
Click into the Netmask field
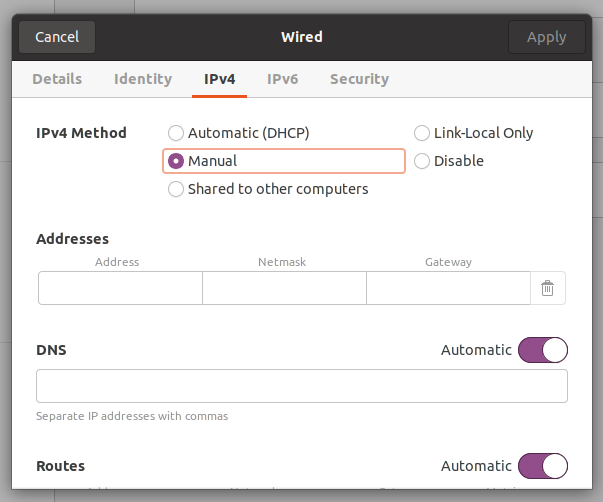click(x=284, y=288)
